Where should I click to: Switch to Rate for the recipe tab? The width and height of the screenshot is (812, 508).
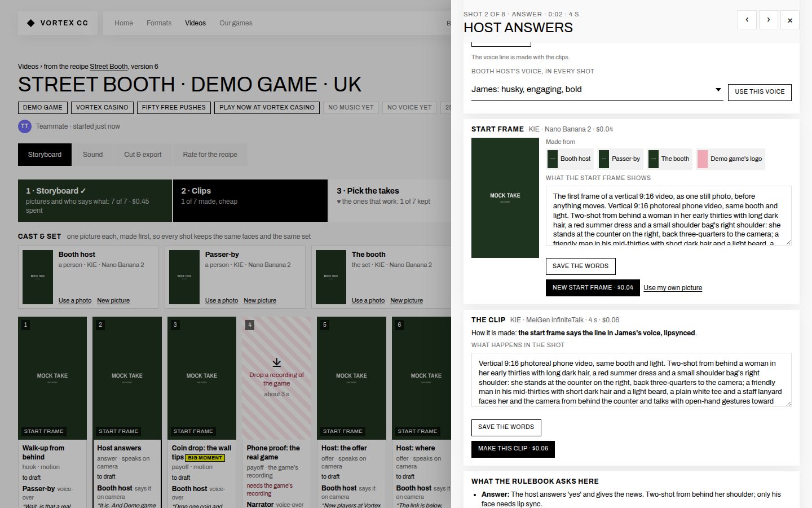210,155
